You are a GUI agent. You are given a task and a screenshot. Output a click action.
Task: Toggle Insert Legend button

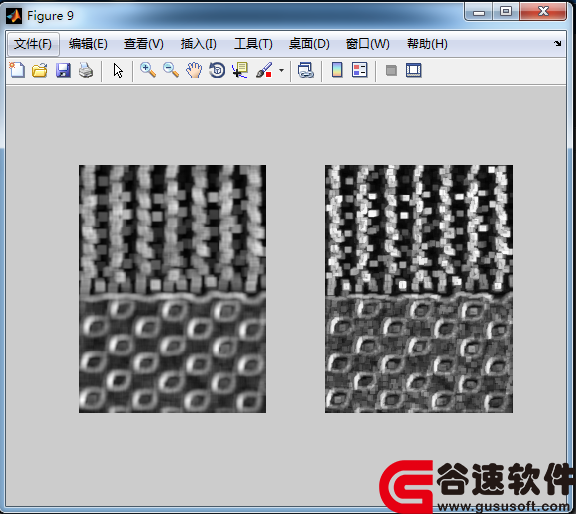360,70
